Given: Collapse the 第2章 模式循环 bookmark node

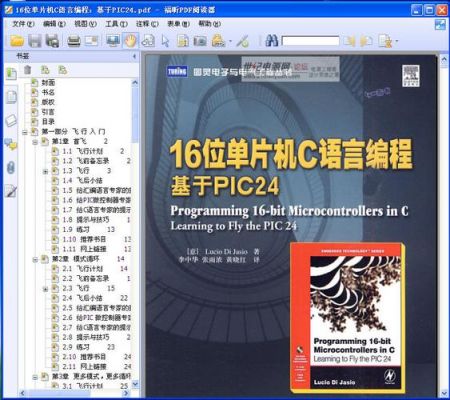Looking at the screenshot, I should (x=35, y=260).
